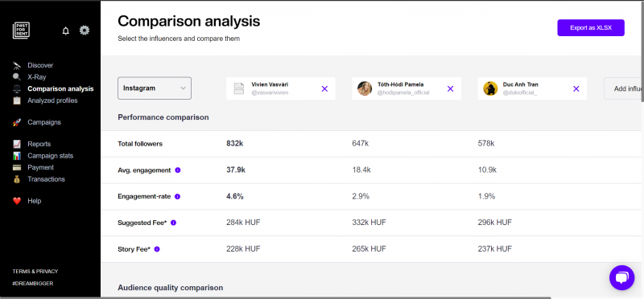The width and height of the screenshot is (644, 299).
Task: Click the 284k HUF suggested fee
Action: pyautogui.click(x=243, y=223)
